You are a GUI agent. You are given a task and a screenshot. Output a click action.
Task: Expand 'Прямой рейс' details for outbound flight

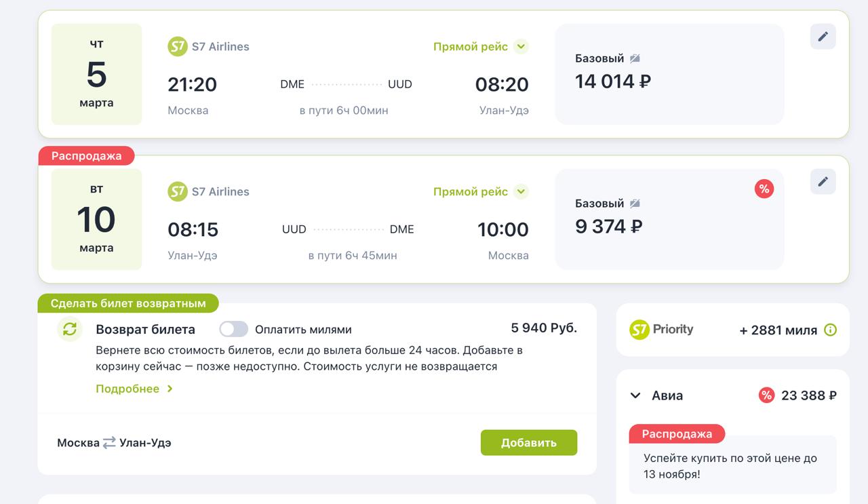[x=521, y=47]
